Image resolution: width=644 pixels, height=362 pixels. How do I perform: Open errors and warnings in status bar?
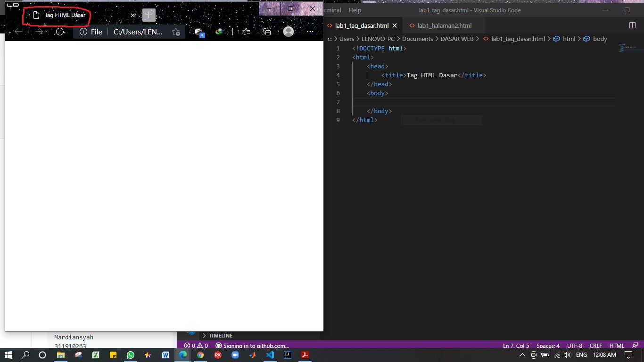196,346
